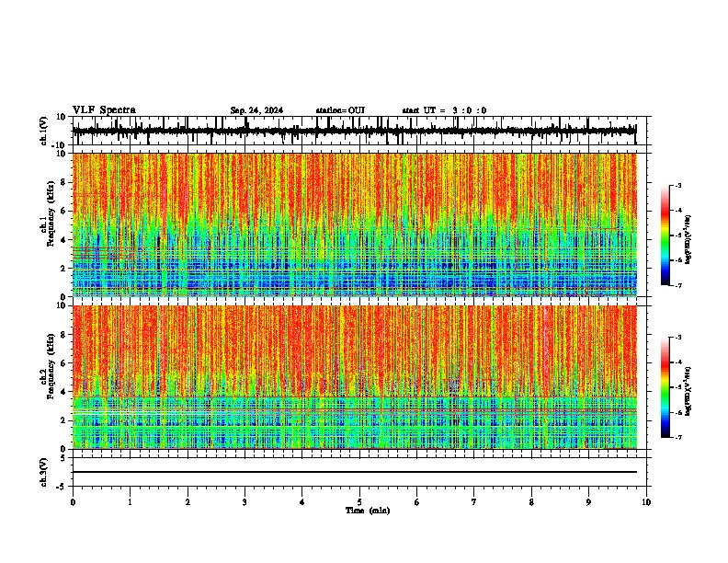Click the "VLF Spectra" plot title
The width and height of the screenshot is (728, 563).
[104, 110]
